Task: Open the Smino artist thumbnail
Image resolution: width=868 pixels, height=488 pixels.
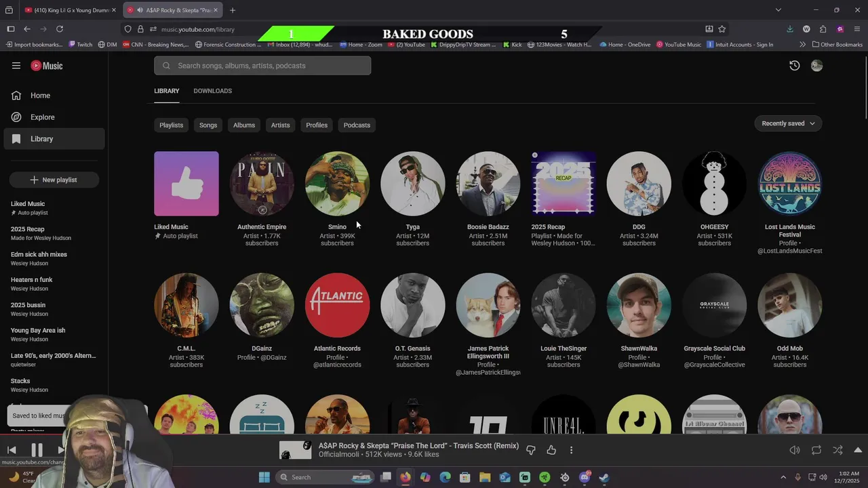Action: (337, 184)
